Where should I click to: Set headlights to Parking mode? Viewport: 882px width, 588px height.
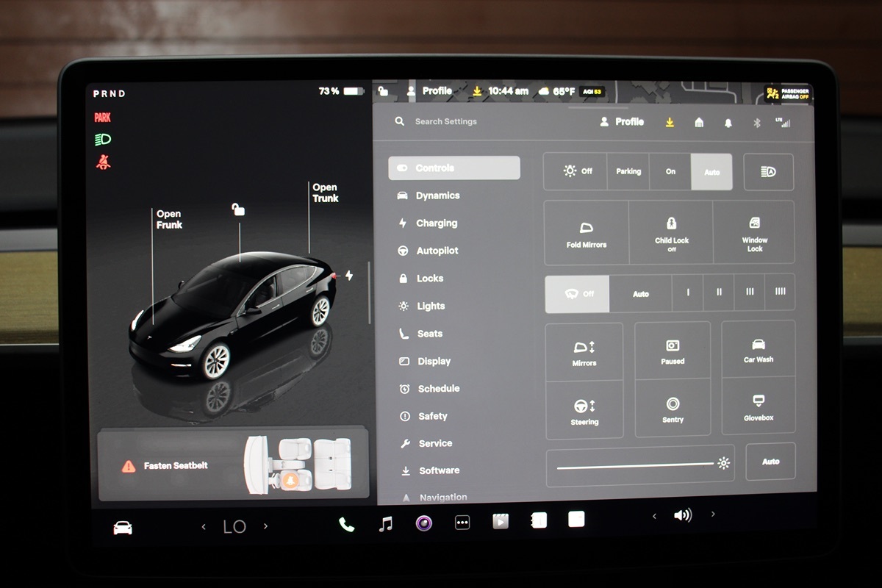pyautogui.click(x=628, y=172)
